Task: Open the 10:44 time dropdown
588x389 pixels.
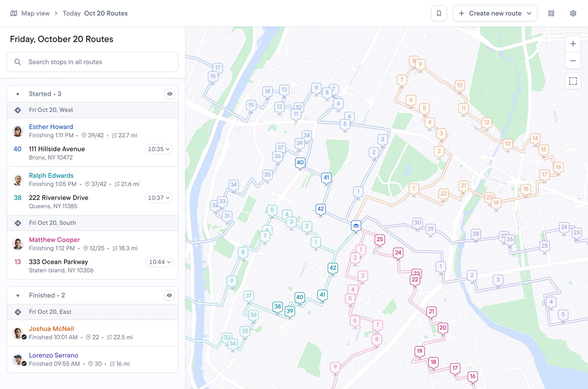Action: pyautogui.click(x=160, y=262)
